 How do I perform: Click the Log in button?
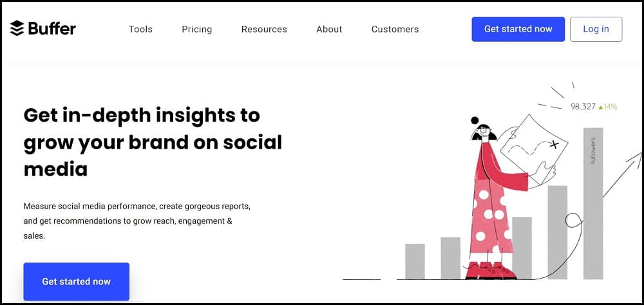click(x=596, y=29)
